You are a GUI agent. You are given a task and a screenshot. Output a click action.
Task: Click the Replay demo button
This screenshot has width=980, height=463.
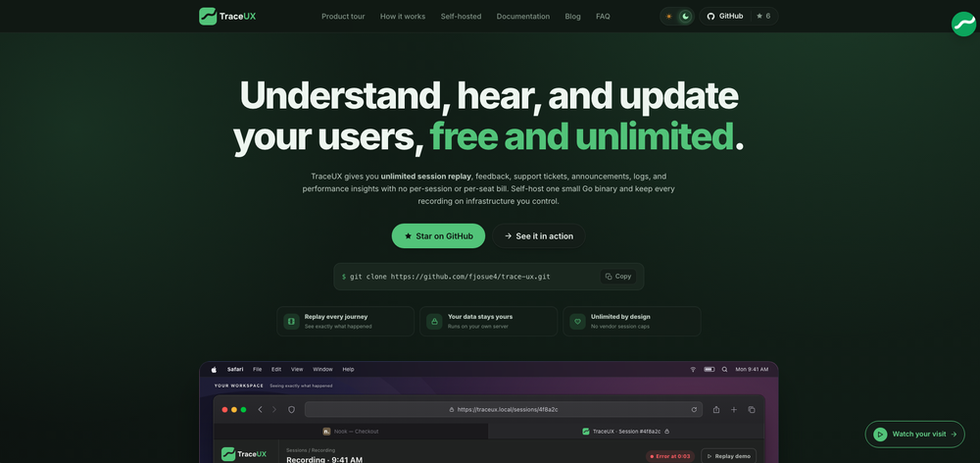click(729, 456)
